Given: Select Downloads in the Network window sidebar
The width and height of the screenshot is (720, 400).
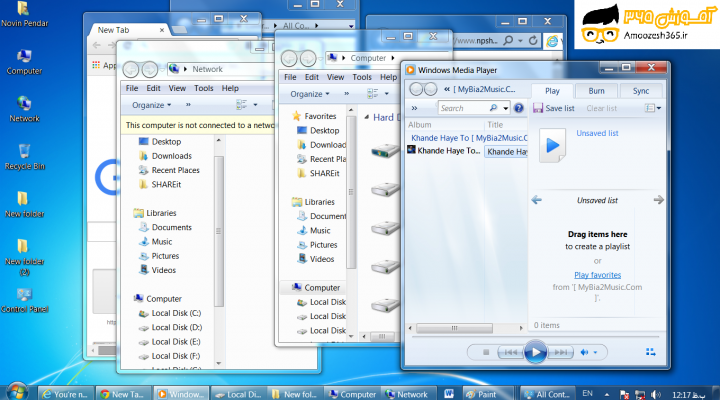Looking at the screenshot, I should [172, 156].
